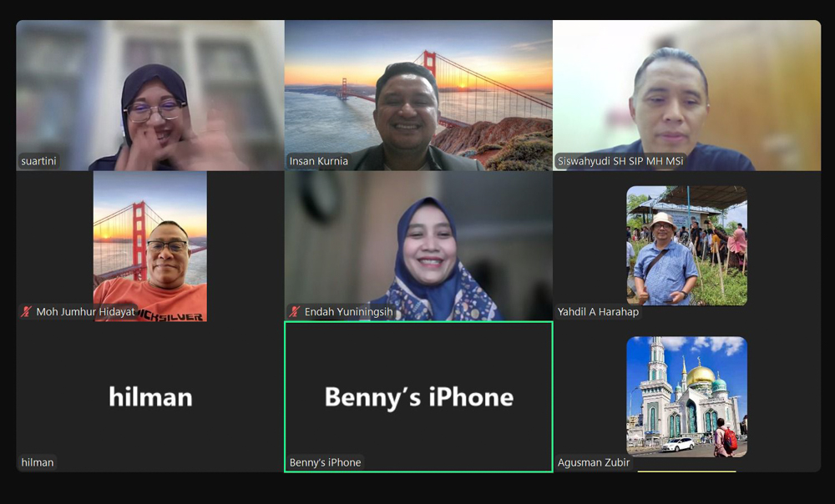Viewport: 835px width, 504px height.
Task: Click muted mic icon beside Moh Jumhur Hidayat
Action: pyautogui.click(x=27, y=312)
